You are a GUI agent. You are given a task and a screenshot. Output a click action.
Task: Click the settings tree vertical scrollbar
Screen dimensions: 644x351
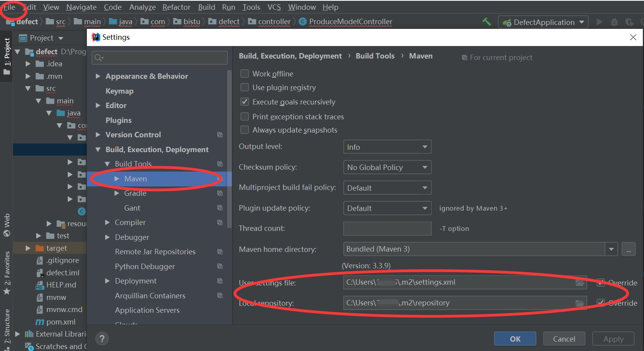pos(229,148)
